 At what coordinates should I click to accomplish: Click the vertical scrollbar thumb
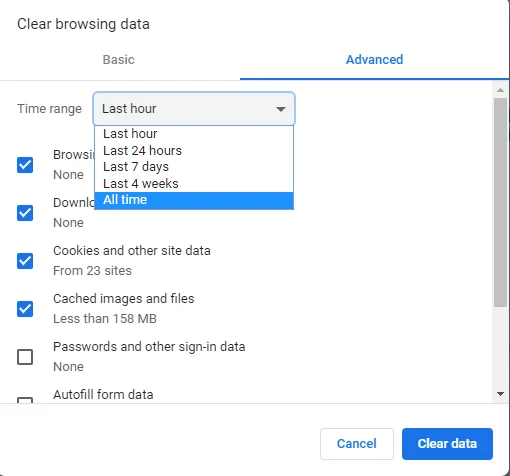click(x=500, y=202)
